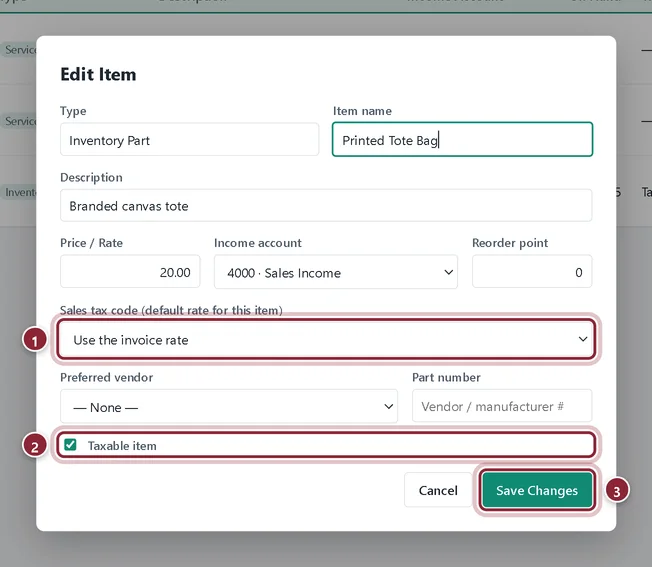
Task: Click the Income account label
Action: 258,243
